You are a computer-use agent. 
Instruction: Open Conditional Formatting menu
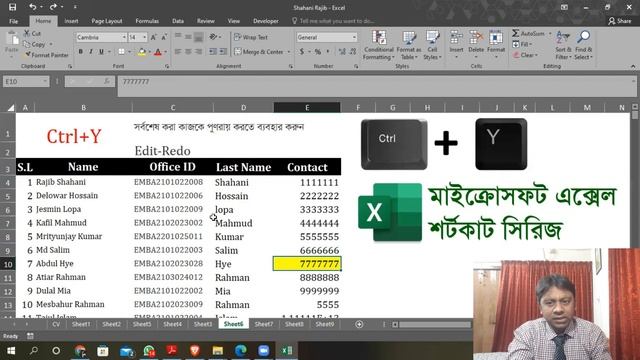pyautogui.click(x=379, y=45)
